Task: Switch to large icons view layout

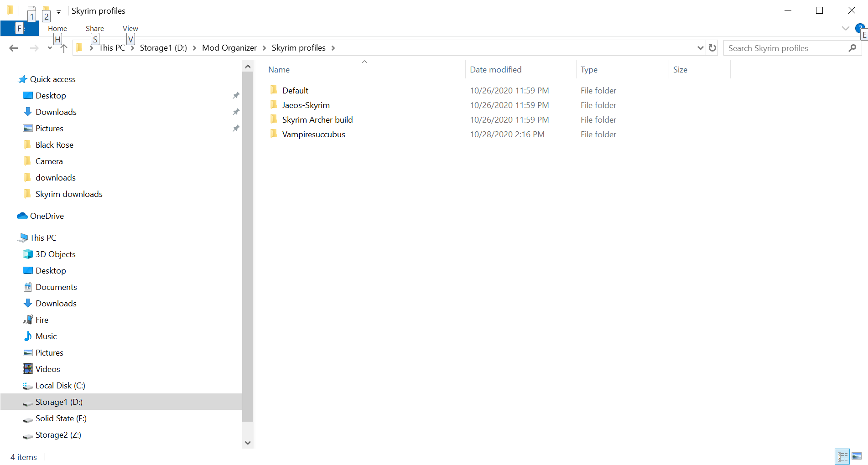Action: [x=857, y=456]
